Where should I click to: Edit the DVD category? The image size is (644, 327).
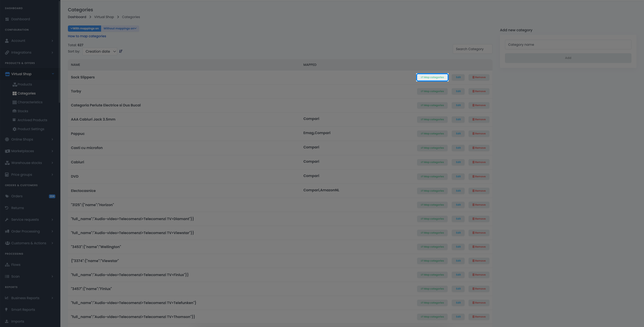tap(458, 177)
